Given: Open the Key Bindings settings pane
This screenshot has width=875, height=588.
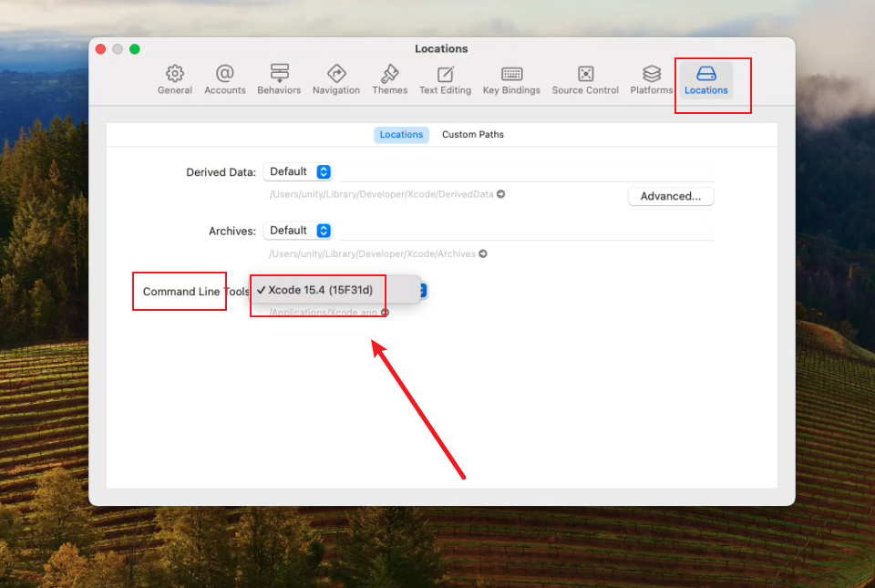Looking at the screenshot, I should point(511,80).
